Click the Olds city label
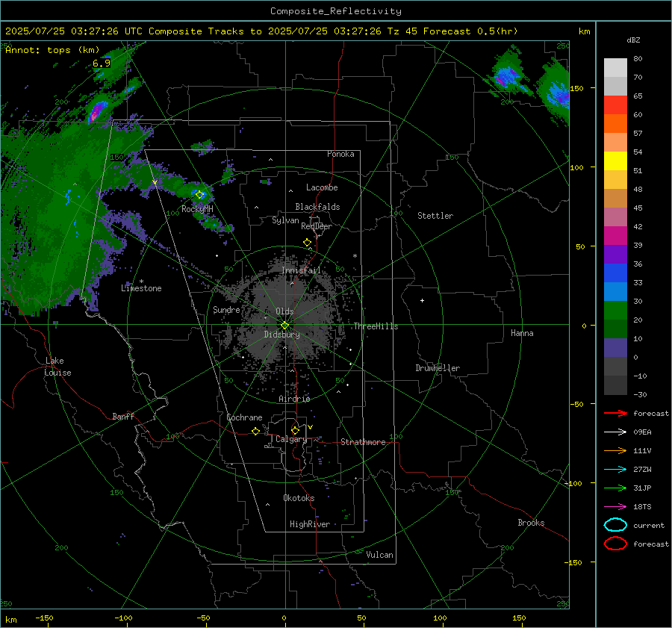The width and height of the screenshot is (672, 628). point(284,311)
